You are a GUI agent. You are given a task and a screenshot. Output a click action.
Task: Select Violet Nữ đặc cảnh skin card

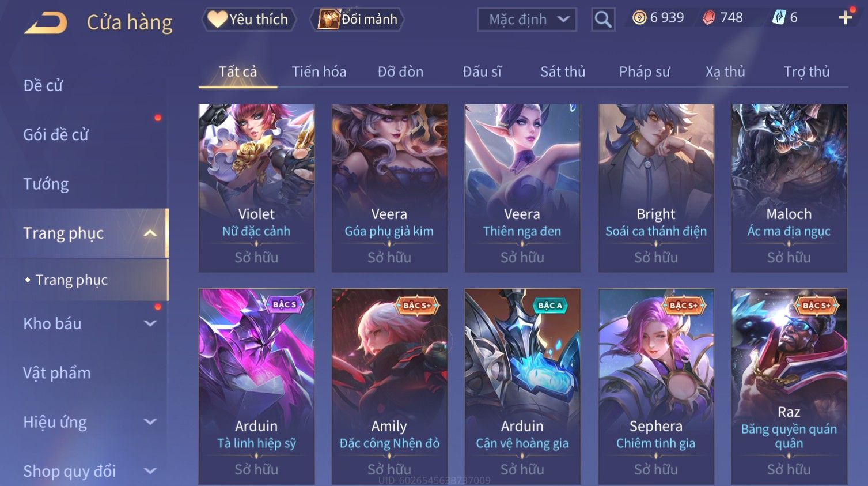[256, 188]
